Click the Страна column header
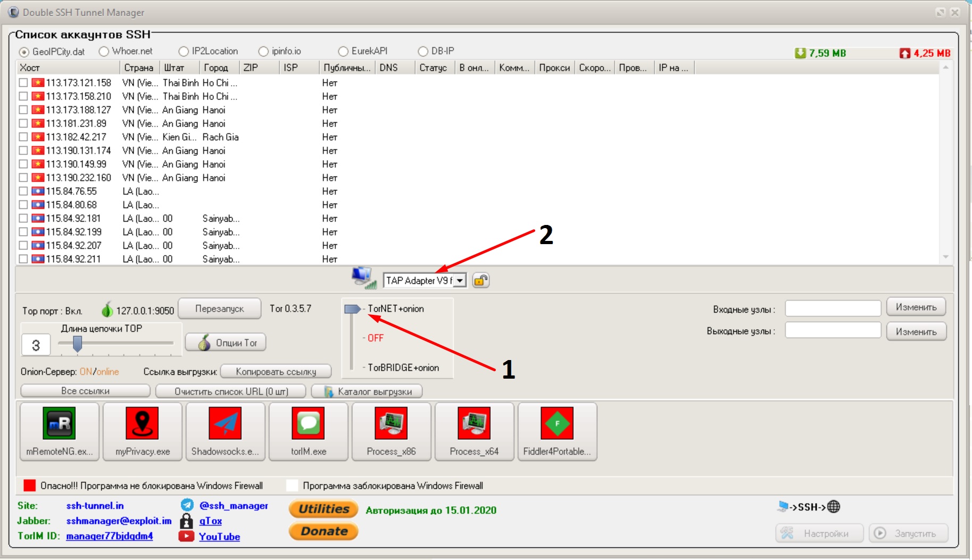972x560 pixels. coord(138,68)
